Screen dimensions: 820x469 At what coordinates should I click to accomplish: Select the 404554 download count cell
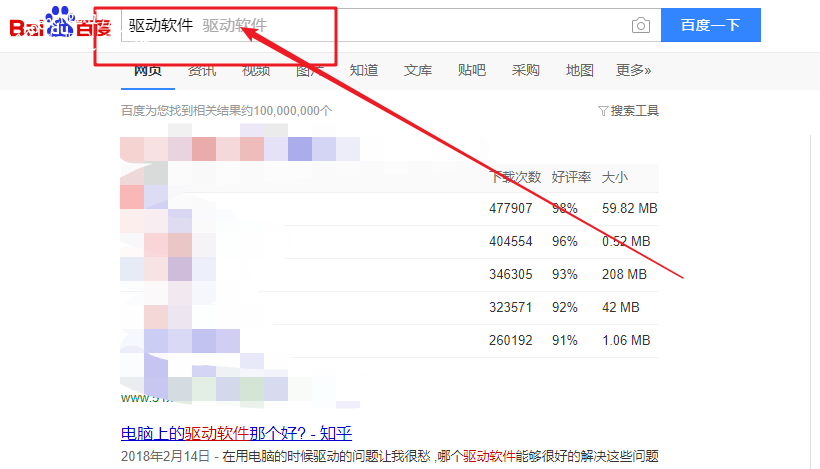click(510, 242)
